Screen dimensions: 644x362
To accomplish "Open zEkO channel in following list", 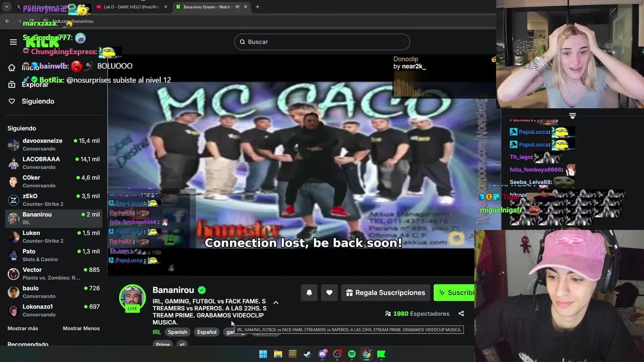I will pyautogui.click(x=53, y=200).
